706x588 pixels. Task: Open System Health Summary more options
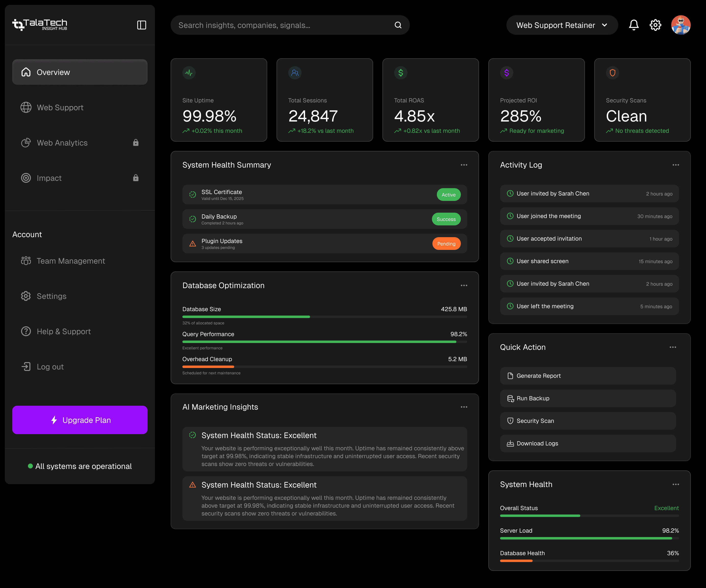click(464, 165)
